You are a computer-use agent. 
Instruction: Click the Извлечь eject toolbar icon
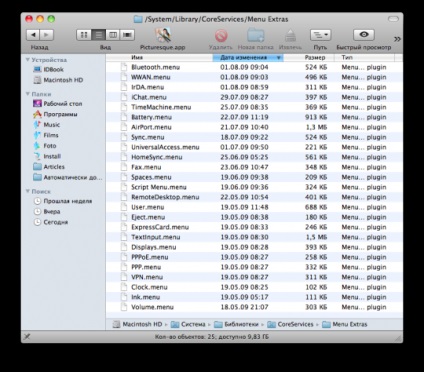(290, 36)
